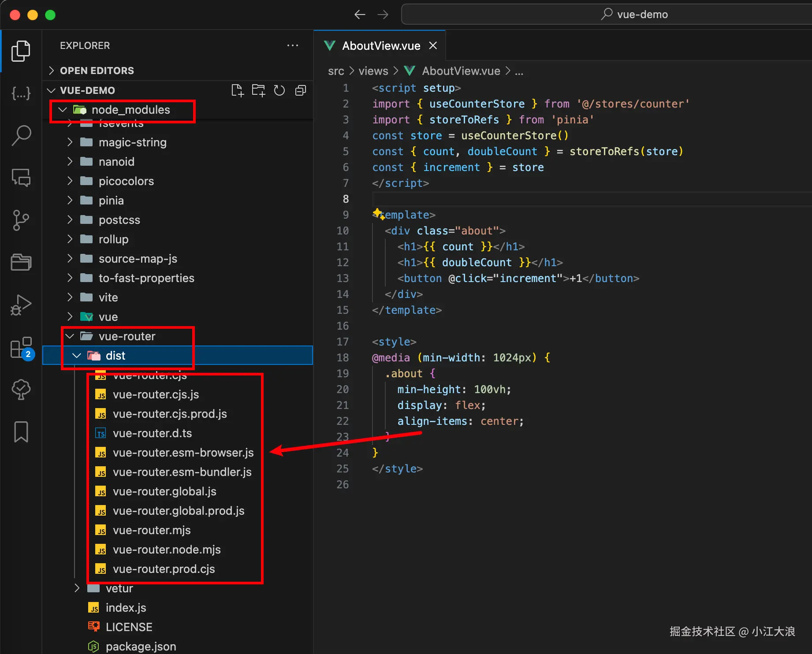Expand the vetur folder

pos(119,588)
